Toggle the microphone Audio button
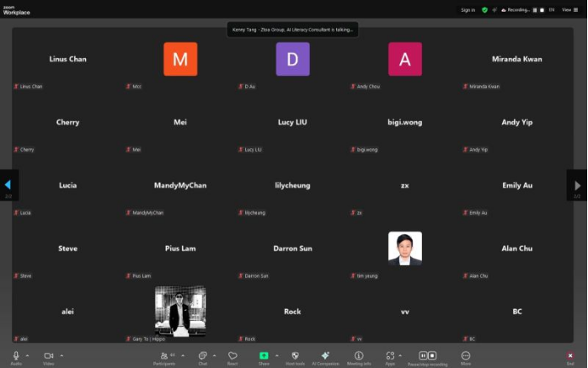The width and height of the screenshot is (588, 368). pos(16,355)
